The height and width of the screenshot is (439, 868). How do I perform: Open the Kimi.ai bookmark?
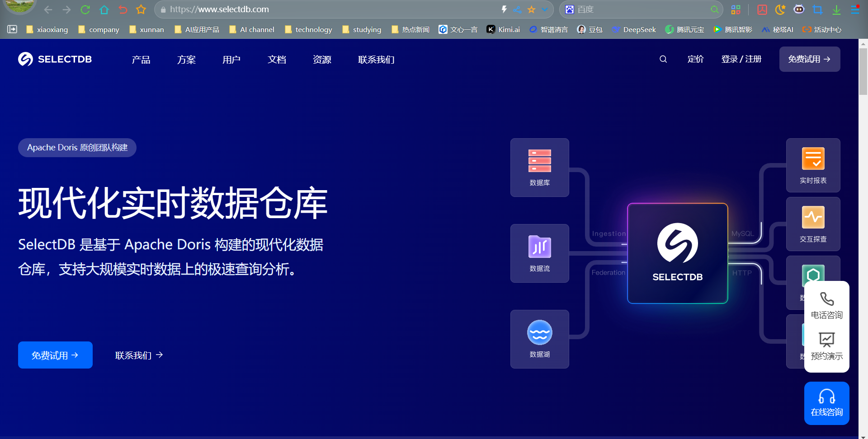(x=503, y=29)
